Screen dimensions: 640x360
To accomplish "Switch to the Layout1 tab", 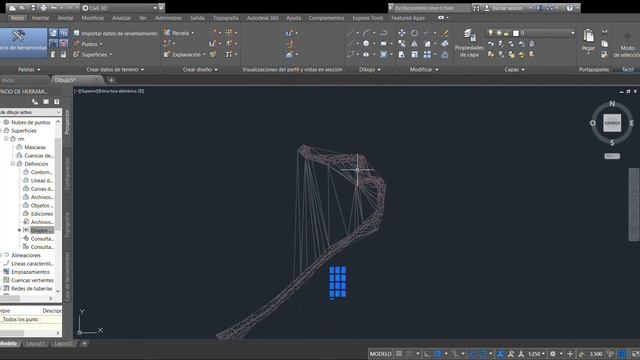I will click(x=35, y=344).
